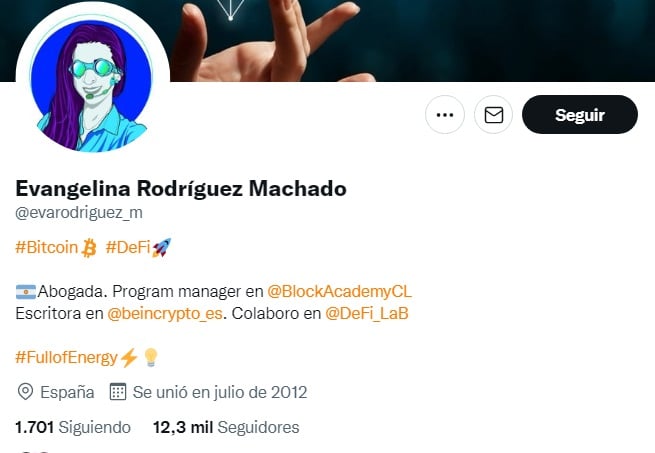Click the #DeFi hashtag

coord(128,247)
